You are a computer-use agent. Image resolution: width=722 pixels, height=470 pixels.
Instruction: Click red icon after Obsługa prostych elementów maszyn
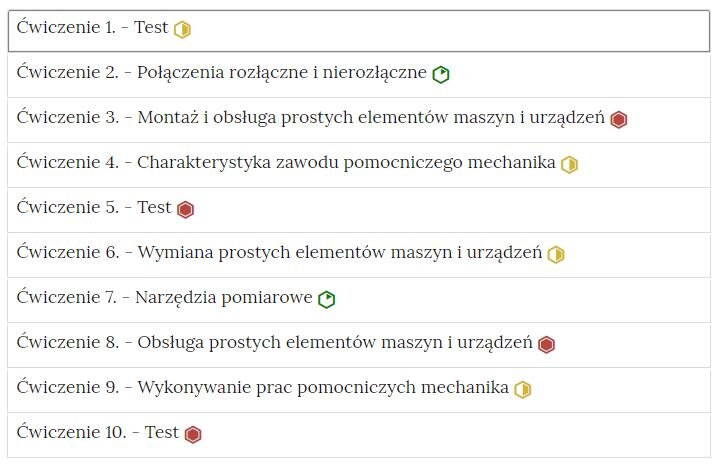tap(546, 344)
